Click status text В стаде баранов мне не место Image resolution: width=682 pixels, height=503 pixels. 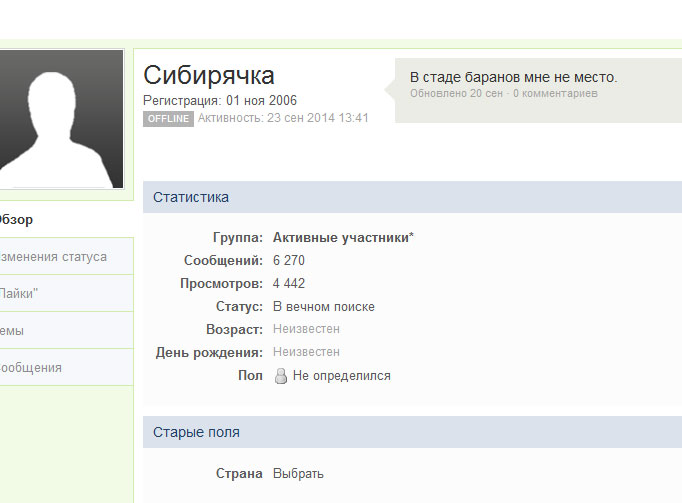coord(513,77)
